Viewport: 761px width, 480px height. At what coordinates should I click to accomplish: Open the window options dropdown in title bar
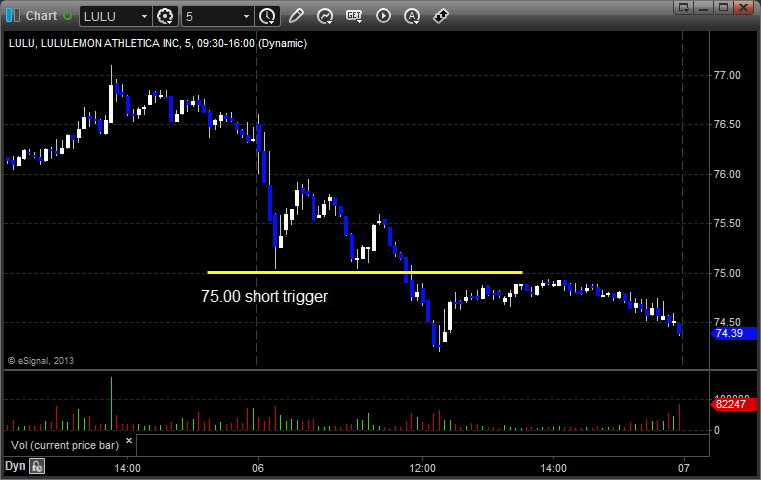point(683,7)
